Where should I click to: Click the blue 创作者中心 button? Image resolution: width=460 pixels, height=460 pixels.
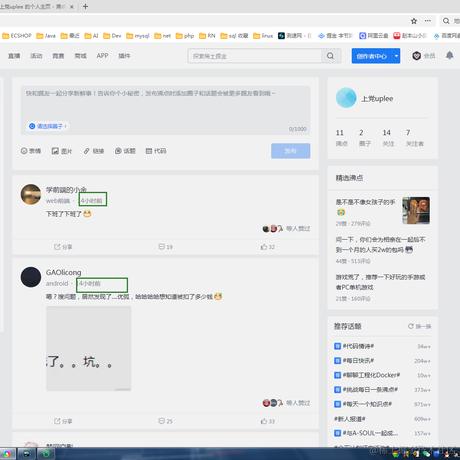point(372,56)
